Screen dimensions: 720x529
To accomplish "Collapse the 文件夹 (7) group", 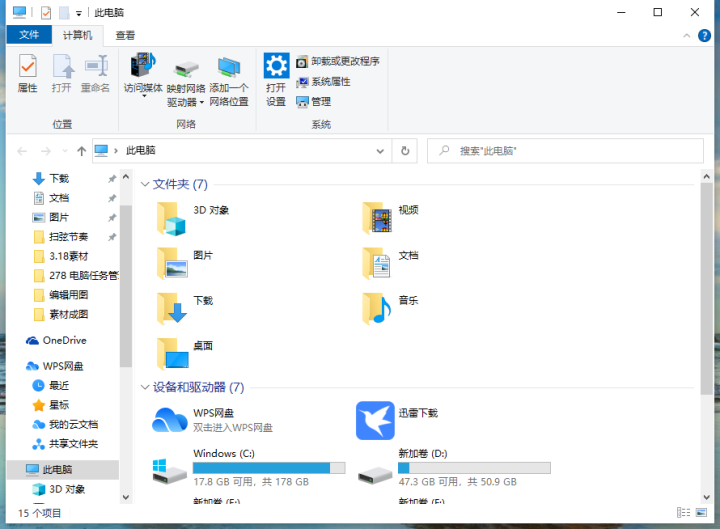I will [145, 184].
